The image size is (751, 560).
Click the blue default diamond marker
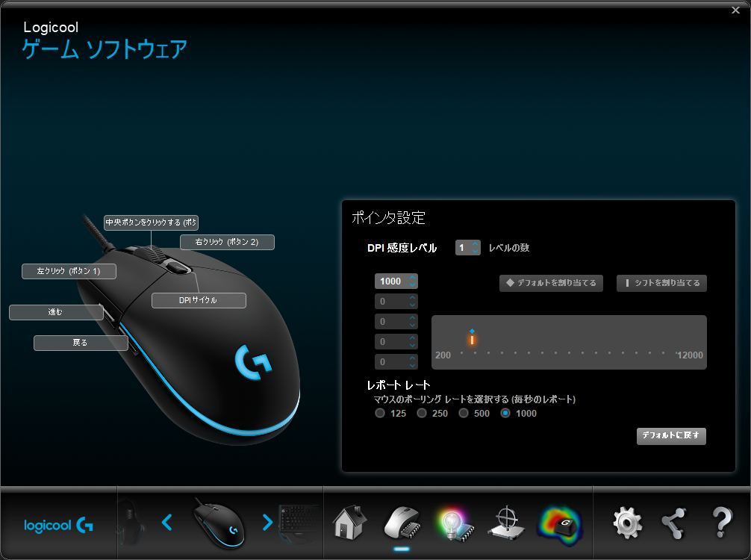[472, 331]
